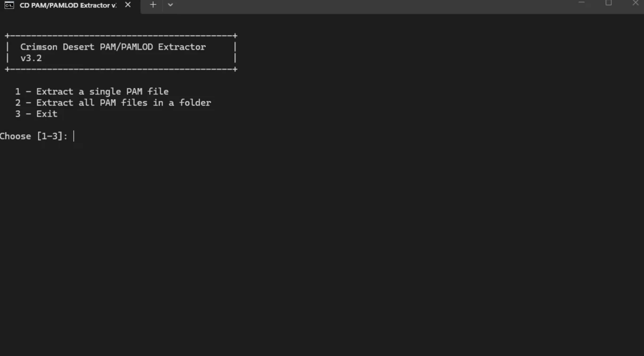
Task: Click the "Crimson Desert PAM/PAMLOD Extractor" banner title
Action: pos(113,47)
